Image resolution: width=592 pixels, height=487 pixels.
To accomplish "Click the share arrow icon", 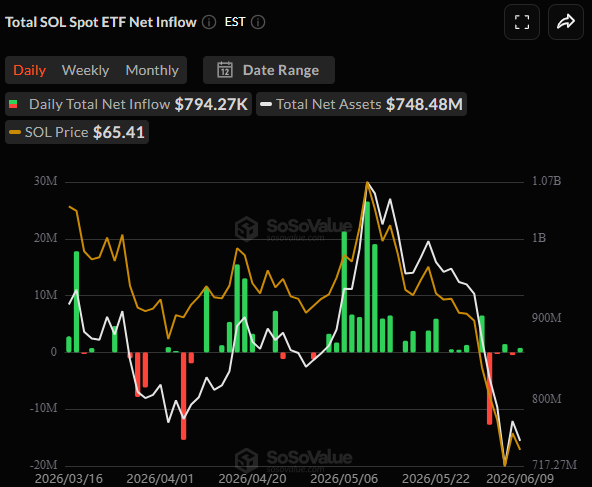I will click(x=566, y=22).
